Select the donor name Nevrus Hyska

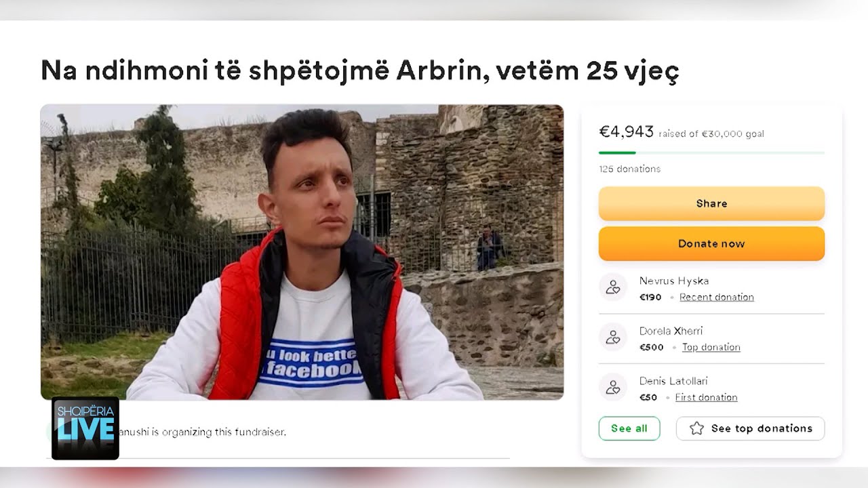tap(674, 281)
